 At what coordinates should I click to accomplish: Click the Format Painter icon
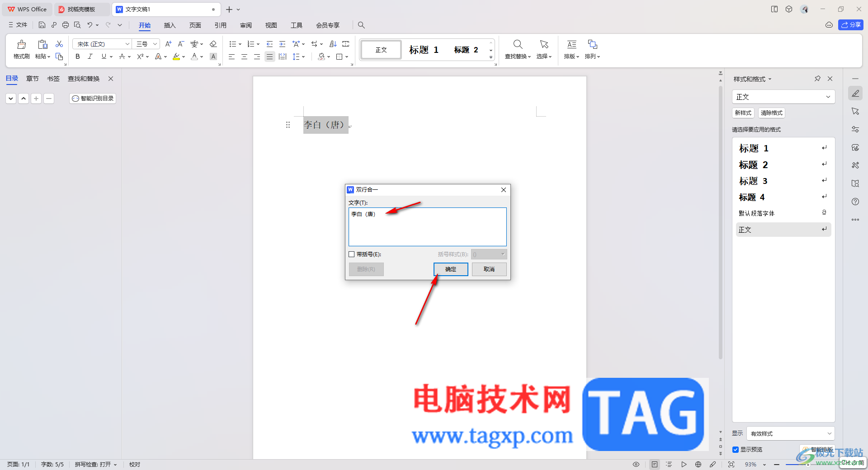tap(21, 44)
